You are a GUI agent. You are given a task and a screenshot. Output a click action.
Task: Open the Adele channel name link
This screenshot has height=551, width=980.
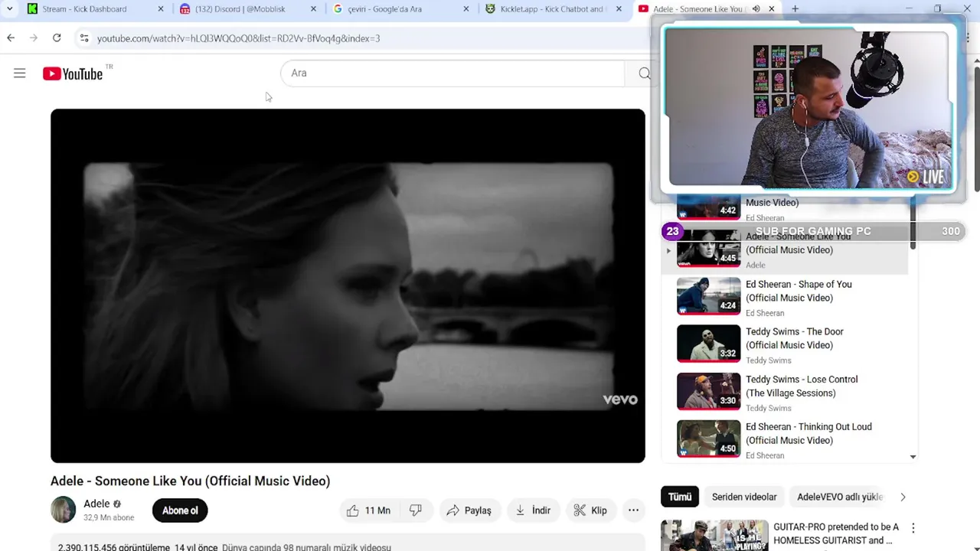click(x=96, y=504)
